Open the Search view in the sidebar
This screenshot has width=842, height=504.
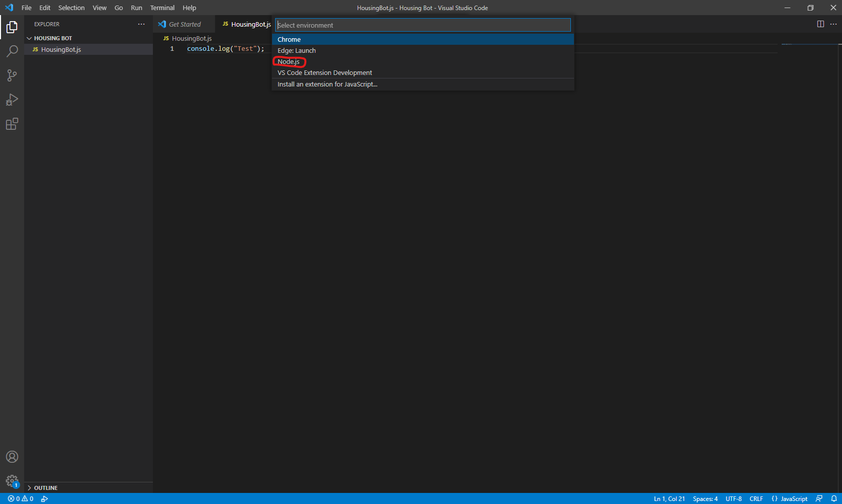[x=12, y=51]
